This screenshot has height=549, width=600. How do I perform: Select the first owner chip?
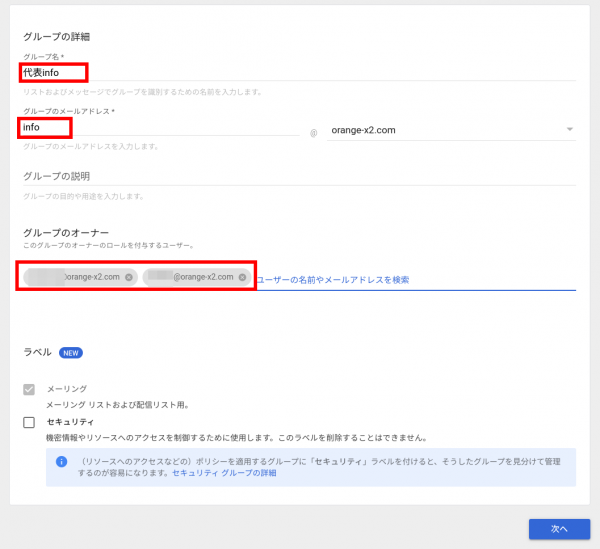pyautogui.click(x=75, y=277)
